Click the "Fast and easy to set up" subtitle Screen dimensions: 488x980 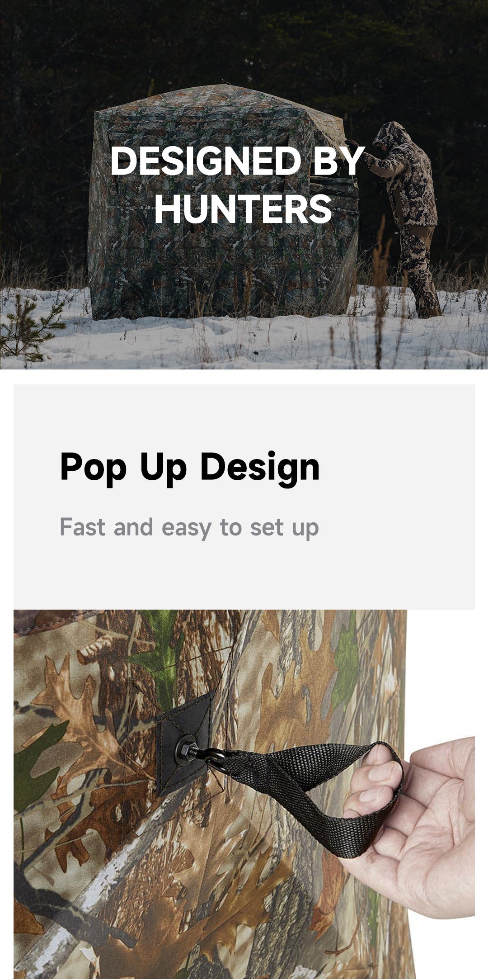tap(189, 527)
